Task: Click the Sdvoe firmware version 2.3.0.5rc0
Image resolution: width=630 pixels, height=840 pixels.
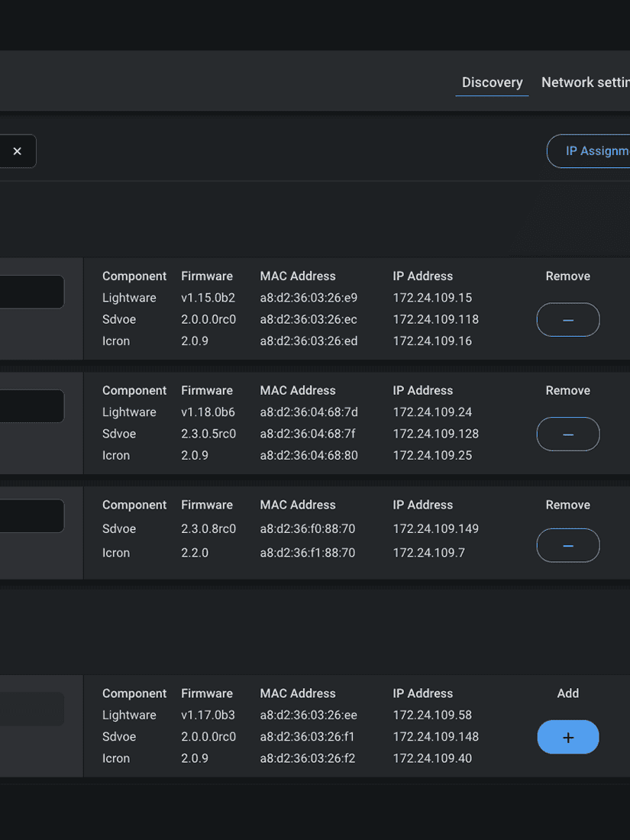Action: point(208,434)
